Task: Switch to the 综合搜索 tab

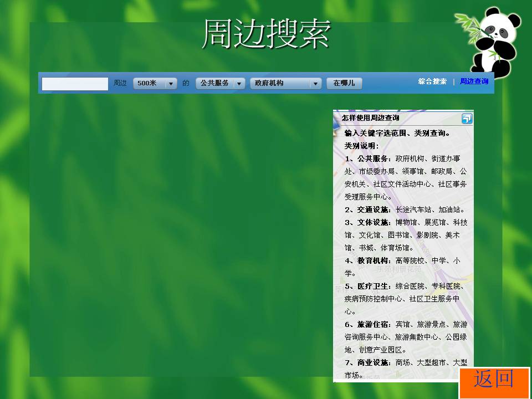Action: (432, 81)
